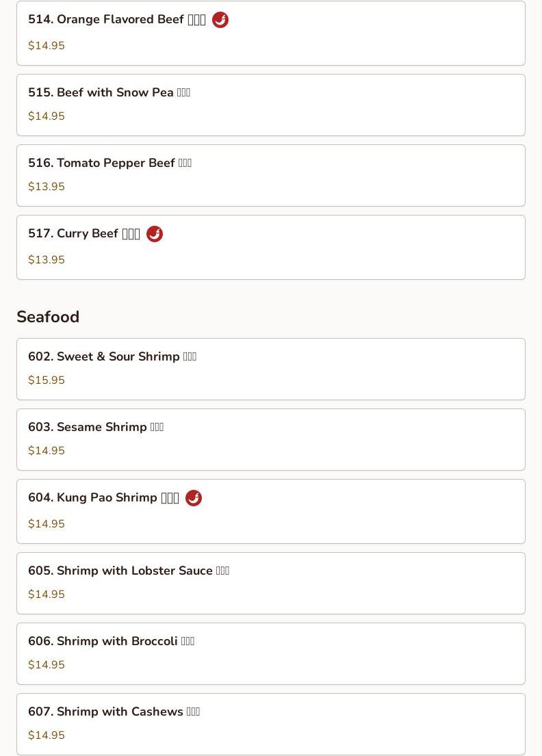Viewport: 542px width, 756px height.
Task: Click $13.95 price under Tomato Pepper Beef
Action: (x=47, y=186)
